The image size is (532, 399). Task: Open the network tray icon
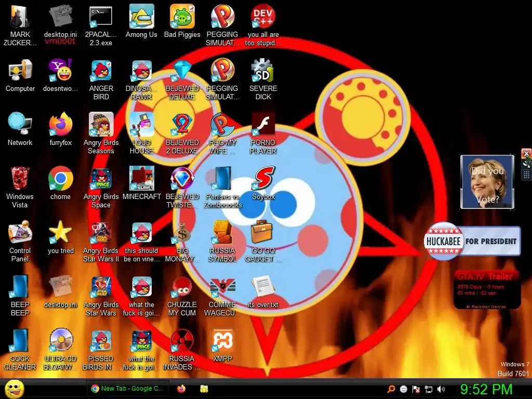[x=429, y=389]
